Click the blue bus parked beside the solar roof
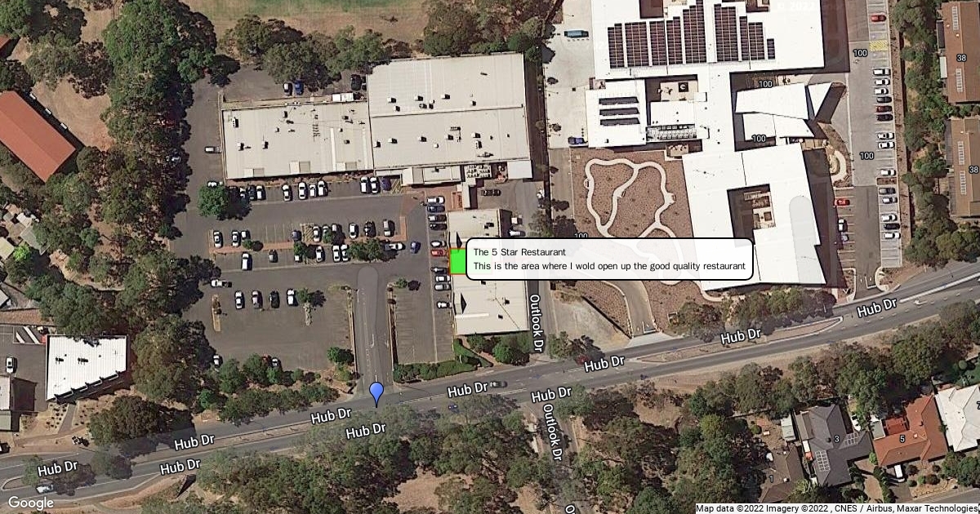 pyautogui.click(x=577, y=33)
